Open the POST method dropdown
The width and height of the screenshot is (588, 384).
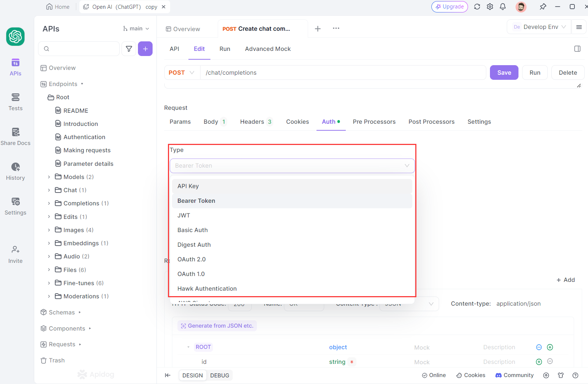click(182, 72)
